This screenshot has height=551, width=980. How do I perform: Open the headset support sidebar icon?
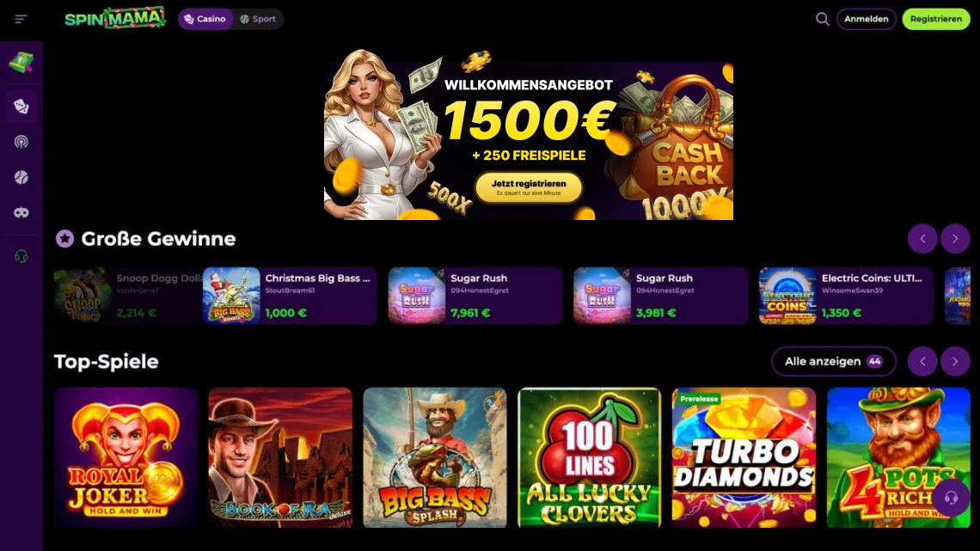click(x=21, y=256)
